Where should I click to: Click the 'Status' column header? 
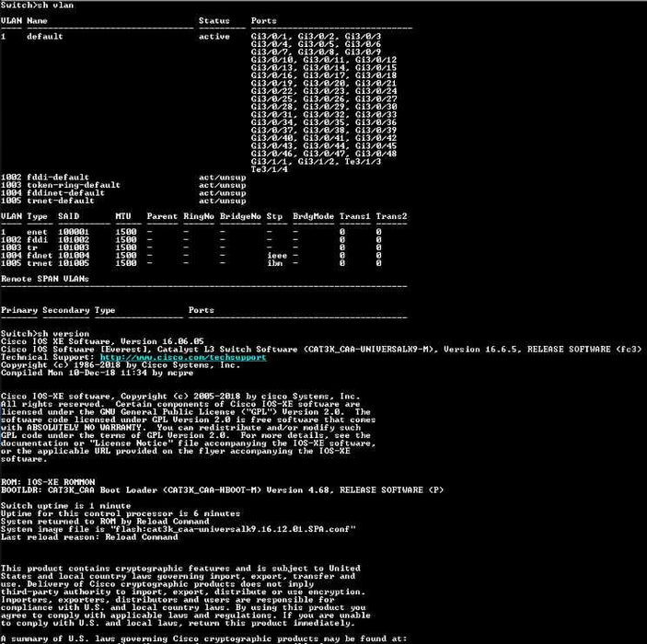click(214, 20)
